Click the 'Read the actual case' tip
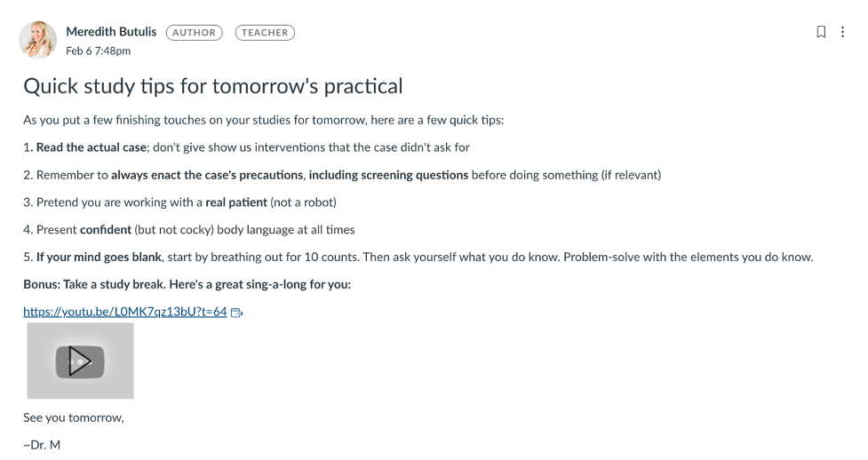 (92, 147)
